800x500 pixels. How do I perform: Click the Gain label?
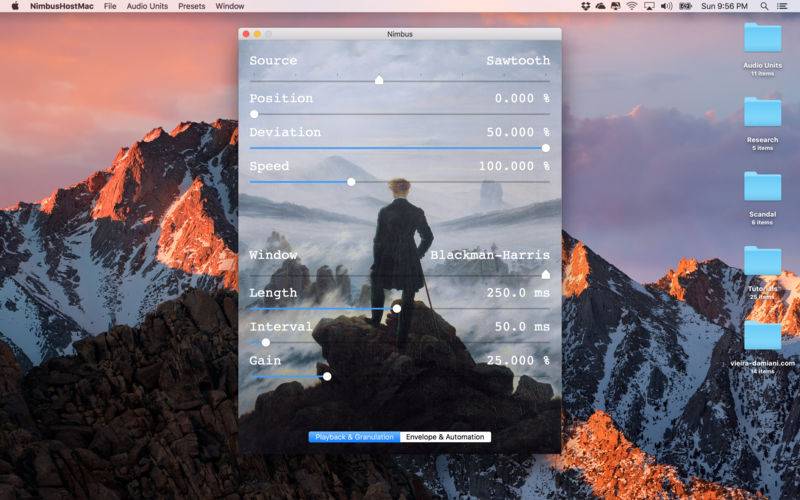pos(265,361)
